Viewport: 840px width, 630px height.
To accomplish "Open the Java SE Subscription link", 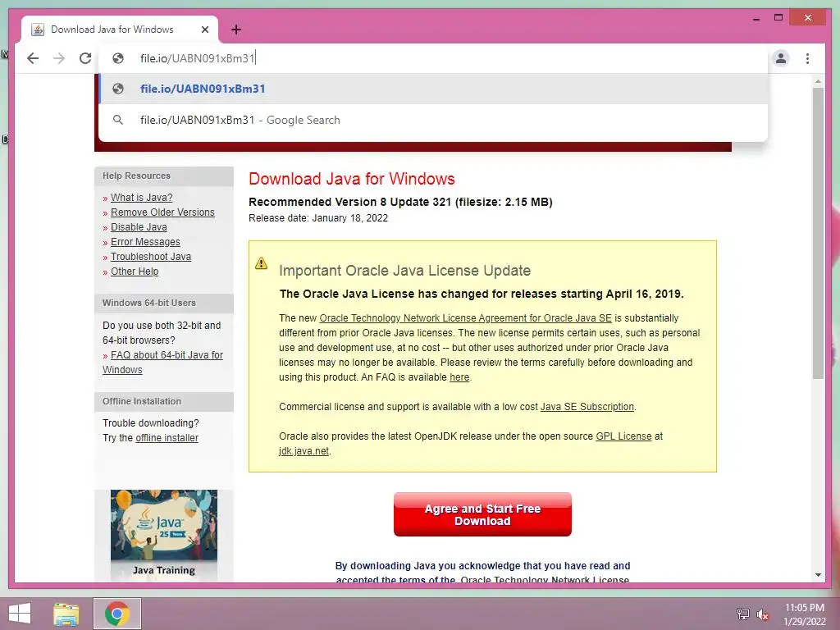I will coord(587,407).
